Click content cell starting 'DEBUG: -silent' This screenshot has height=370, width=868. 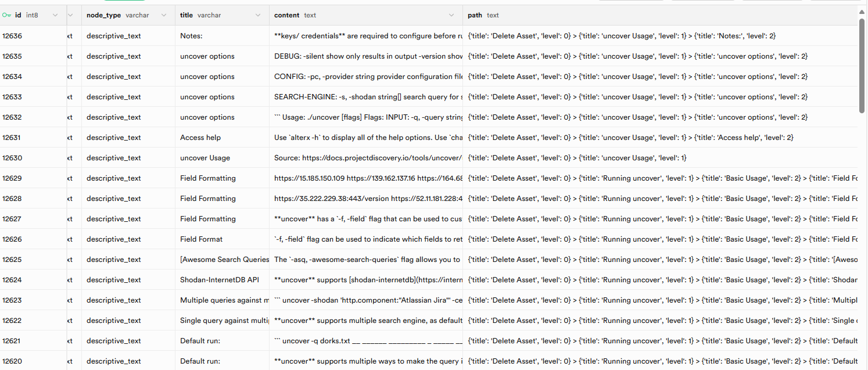[366, 56]
